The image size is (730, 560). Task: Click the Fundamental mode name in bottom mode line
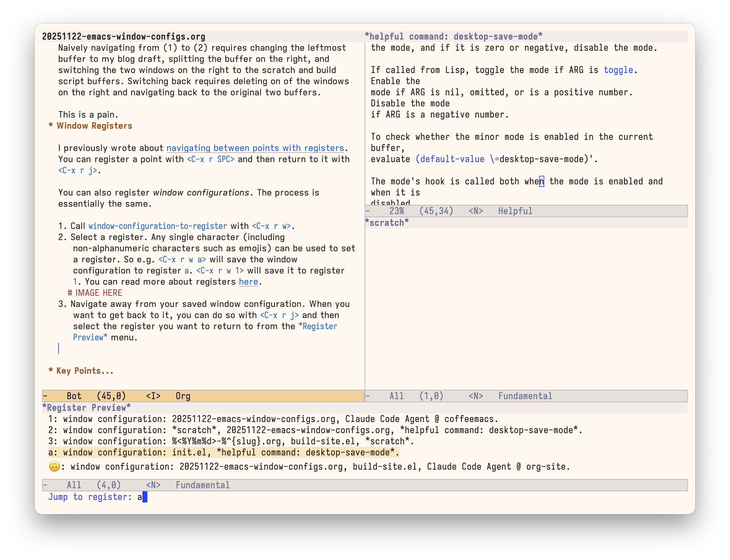pyautogui.click(x=202, y=485)
